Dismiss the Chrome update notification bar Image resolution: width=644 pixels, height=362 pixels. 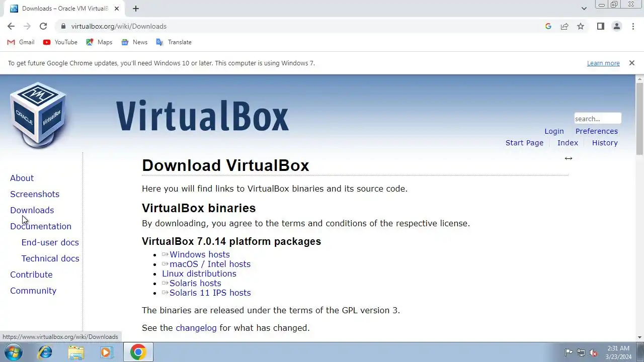pos(632,63)
